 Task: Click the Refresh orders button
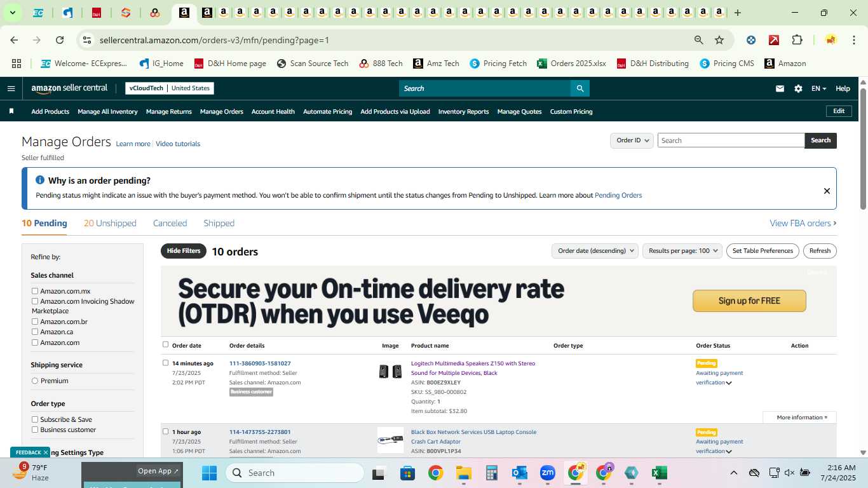(x=820, y=250)
